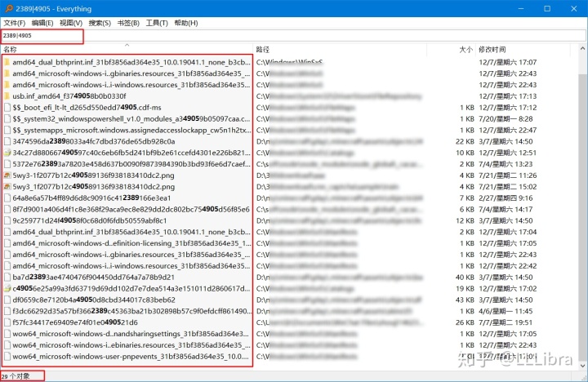Click file icon of $$_boot_efi_lt-lt row

pyautogui.click(x=7, y=108)
